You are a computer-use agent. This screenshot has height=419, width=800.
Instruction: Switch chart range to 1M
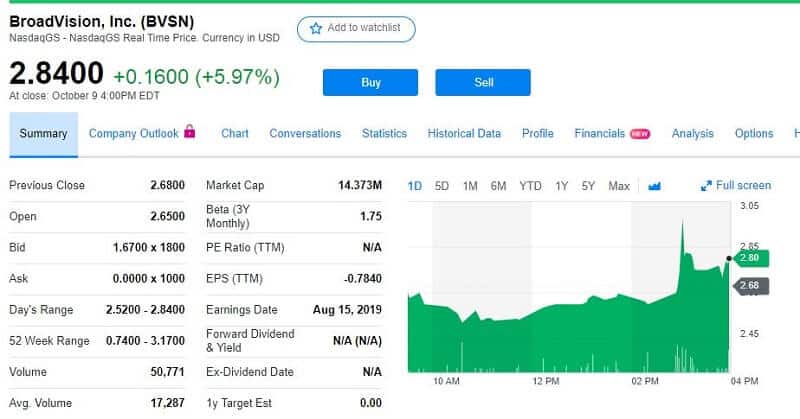click(470, 186)
